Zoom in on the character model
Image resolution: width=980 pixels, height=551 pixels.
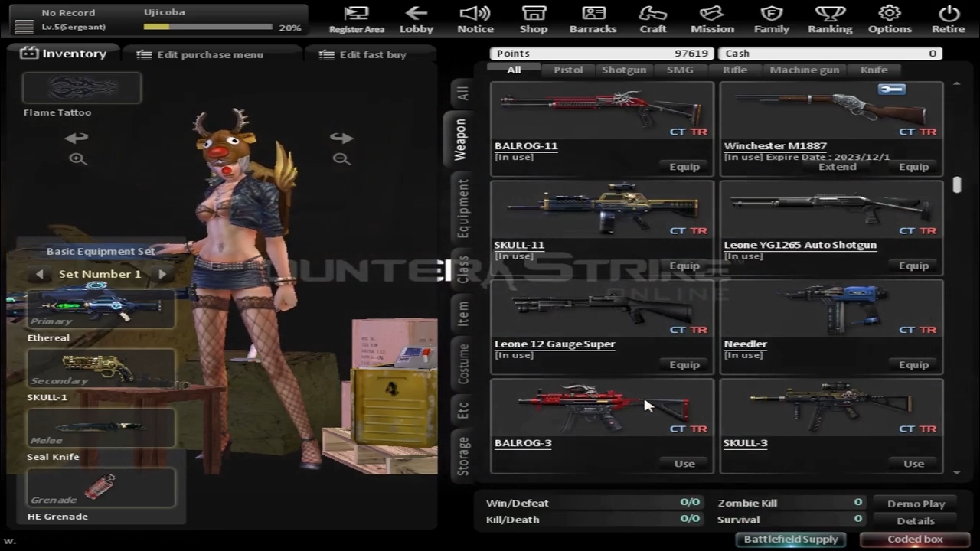click(x=77, y=159)
